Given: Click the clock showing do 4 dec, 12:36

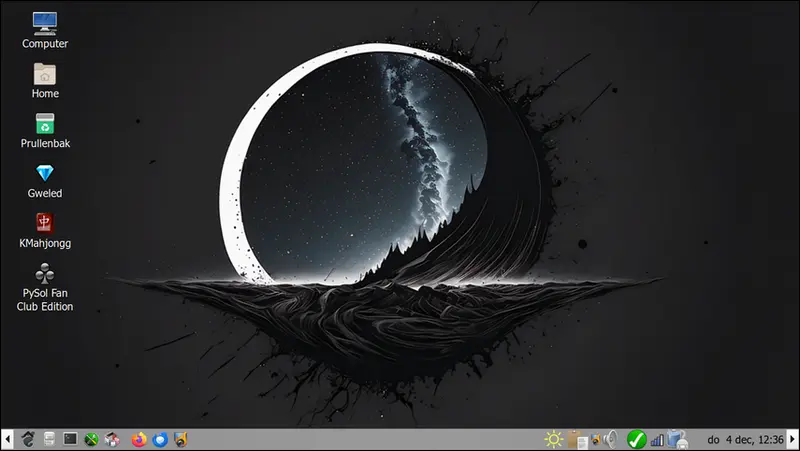Looking at the screenshot, I should pyautogui.click(x=745, y=439).
